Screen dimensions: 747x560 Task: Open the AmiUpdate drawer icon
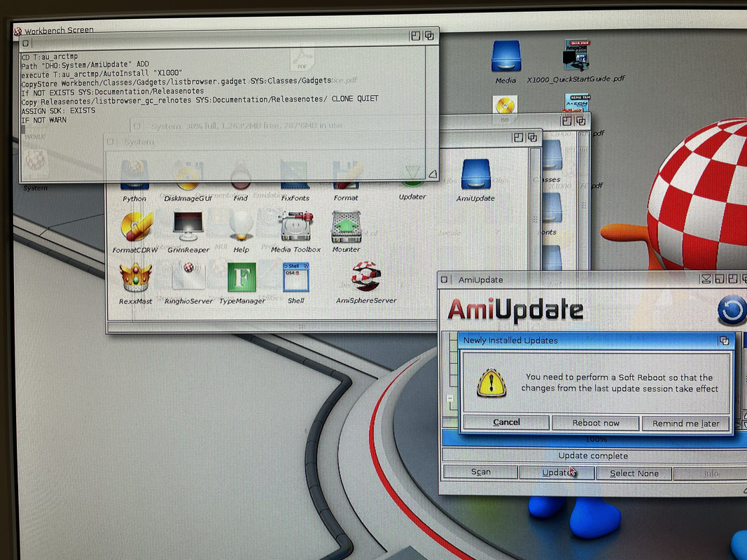[475, 174]
